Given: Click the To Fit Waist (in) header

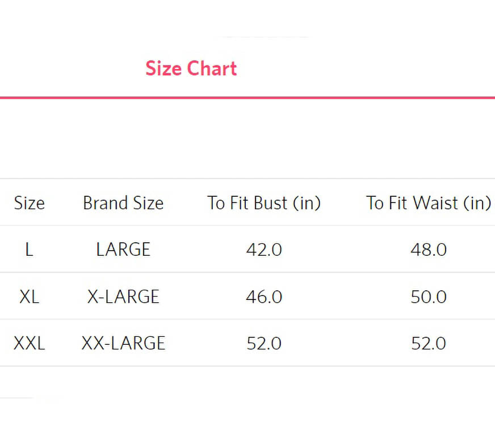Looking at the screenshot, I should [x=429, y=203].
